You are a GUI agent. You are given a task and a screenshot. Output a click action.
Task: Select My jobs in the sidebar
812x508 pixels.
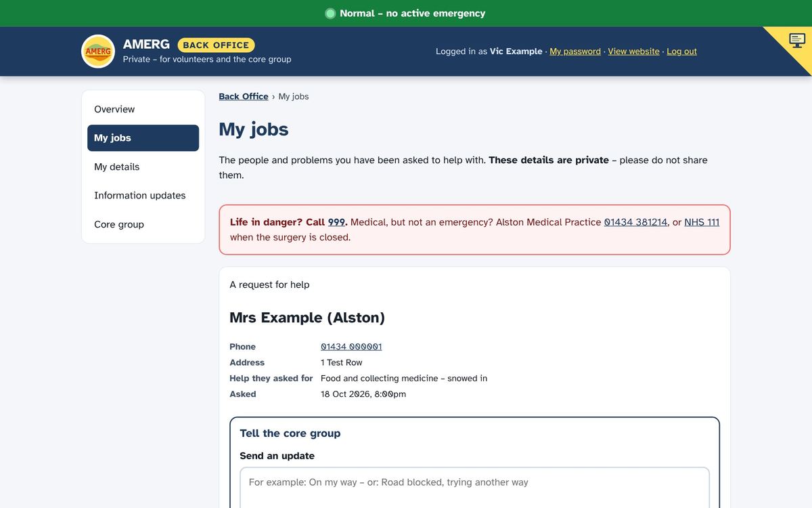click(143, 137)
